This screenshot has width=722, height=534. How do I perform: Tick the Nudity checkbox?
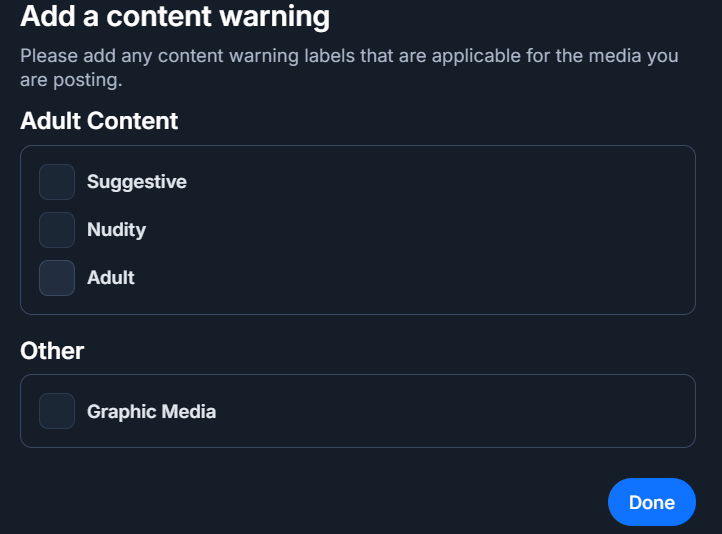tap(57, 230)
